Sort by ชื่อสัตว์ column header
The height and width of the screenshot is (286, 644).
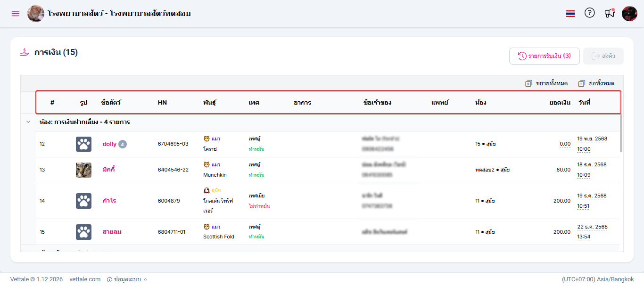click(111, 103)
